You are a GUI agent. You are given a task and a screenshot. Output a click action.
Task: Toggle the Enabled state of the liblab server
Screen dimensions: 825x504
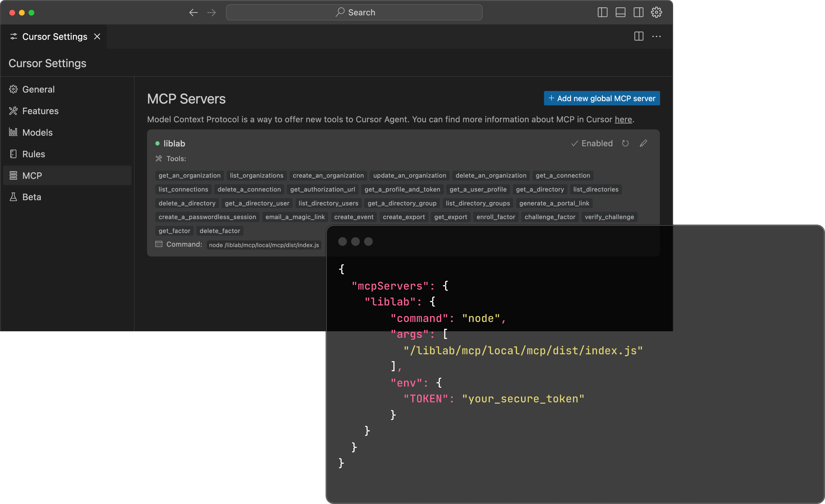pyautogui.click(x=592, y=143)
